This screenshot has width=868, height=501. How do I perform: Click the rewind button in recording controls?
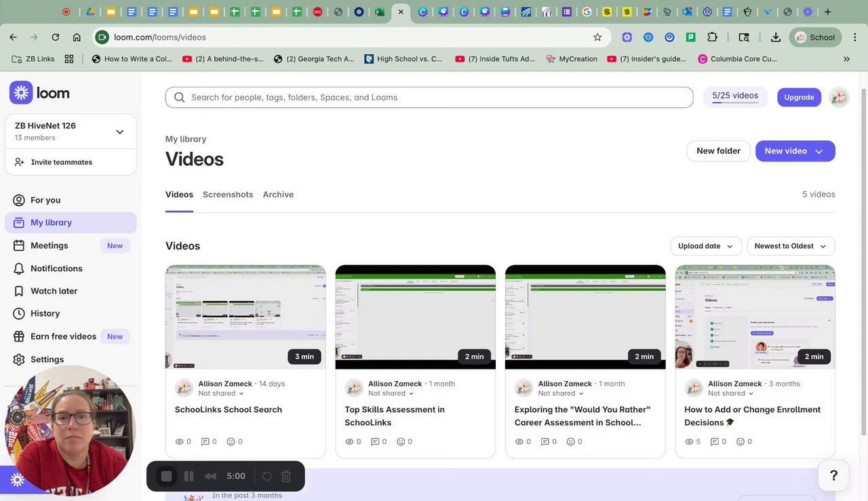click(210, 476)
